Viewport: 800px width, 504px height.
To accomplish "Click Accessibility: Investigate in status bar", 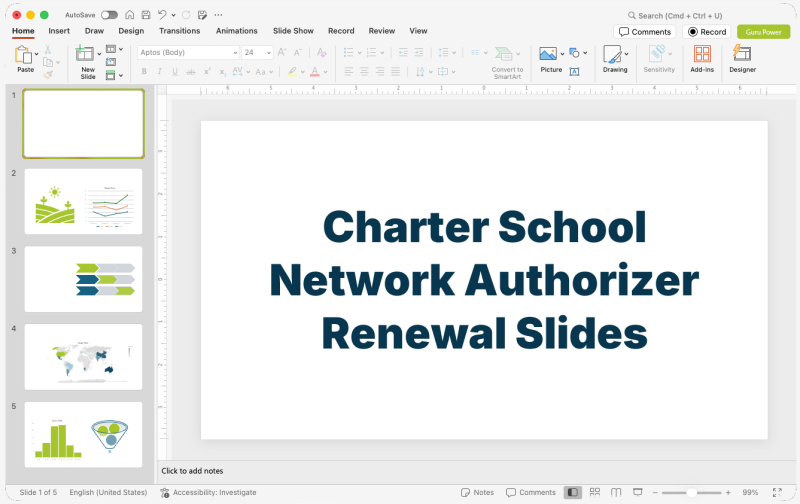I will (208, 492).
